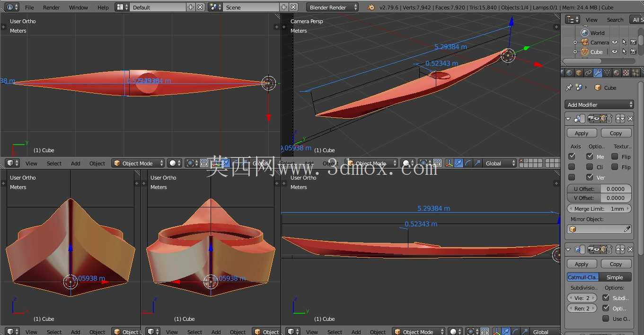The width and height of the screenshot is (644, 335).
Task: Click the Merge Limit 1mm field
Action: click(x=599, y=208)
